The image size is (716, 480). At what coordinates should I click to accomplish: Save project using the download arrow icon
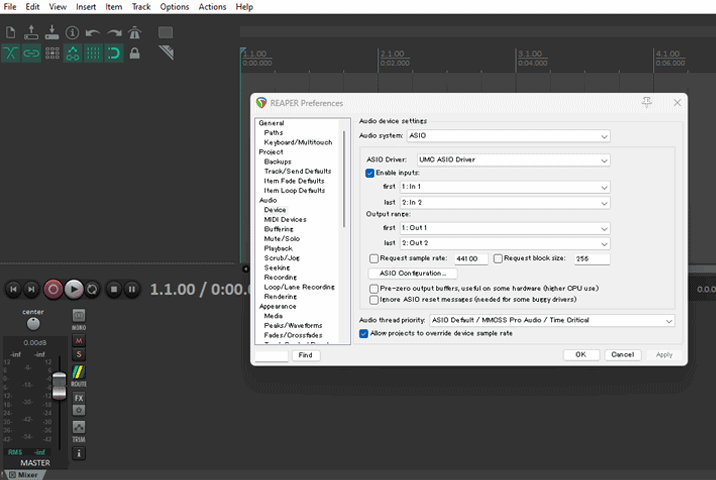[x=52, y=32]
